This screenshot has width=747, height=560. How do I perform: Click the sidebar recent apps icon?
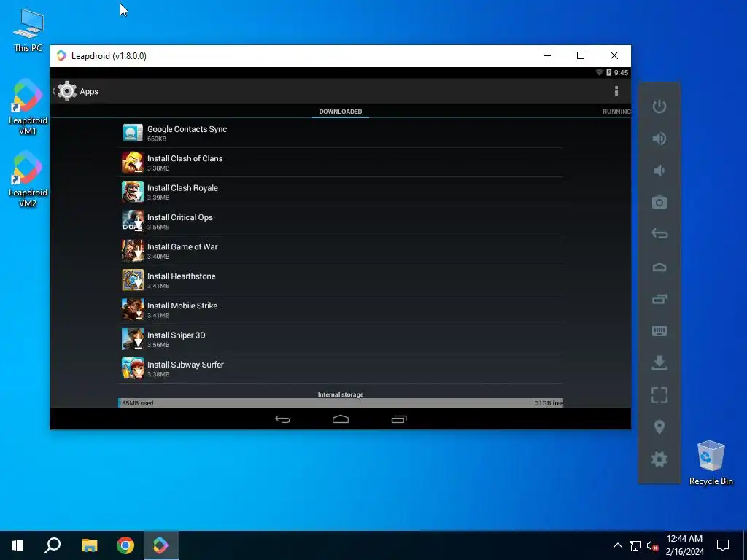click(659, 299)
